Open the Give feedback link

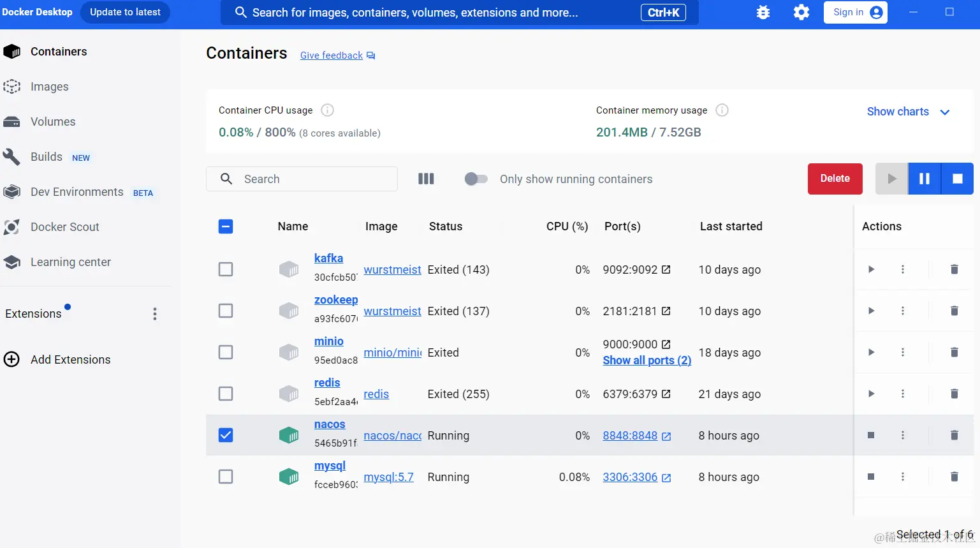tap(332, 56)
